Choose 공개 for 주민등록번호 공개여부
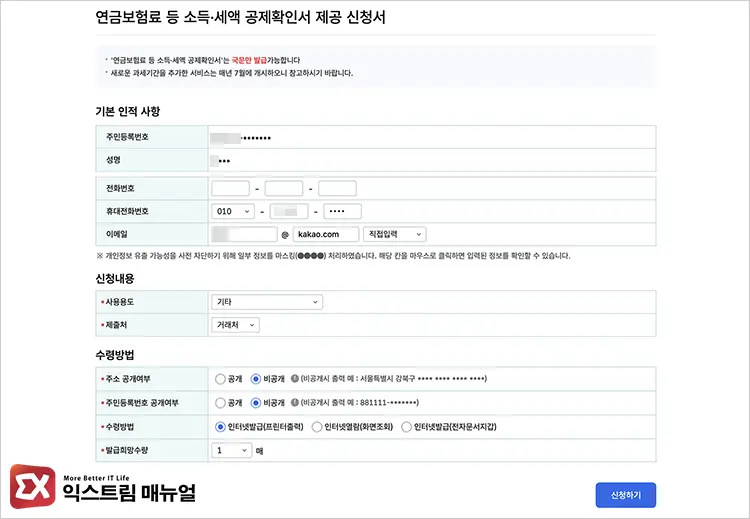 point(220,403)
